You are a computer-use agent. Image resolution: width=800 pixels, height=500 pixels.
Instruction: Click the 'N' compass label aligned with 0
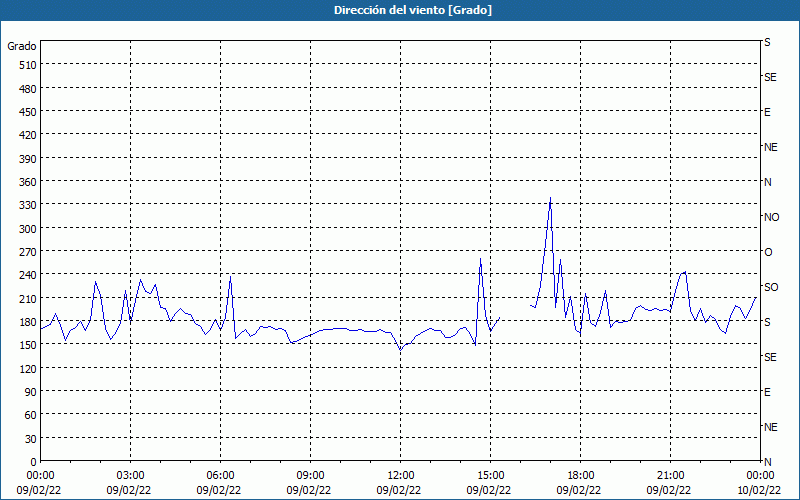click(767, 462)
